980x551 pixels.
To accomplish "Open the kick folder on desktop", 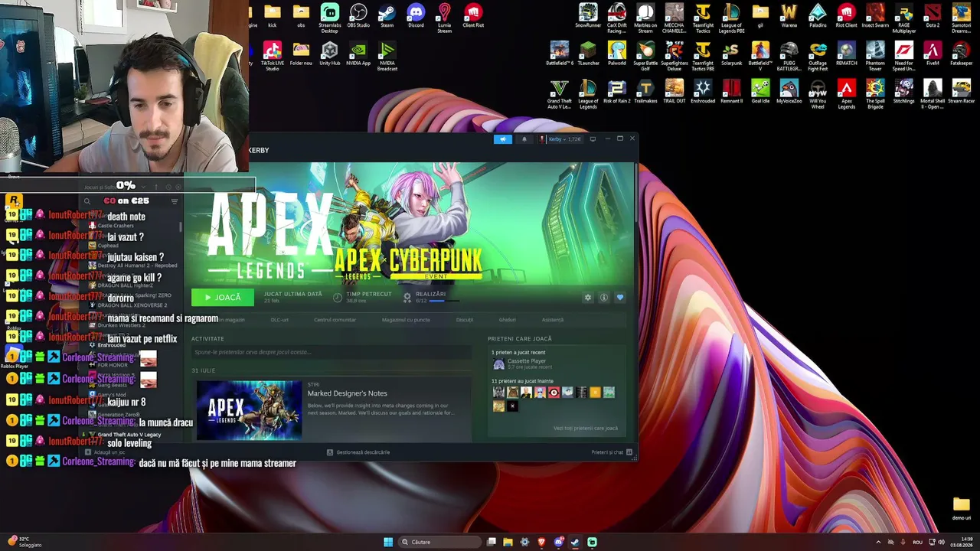I will click(273, 16).
